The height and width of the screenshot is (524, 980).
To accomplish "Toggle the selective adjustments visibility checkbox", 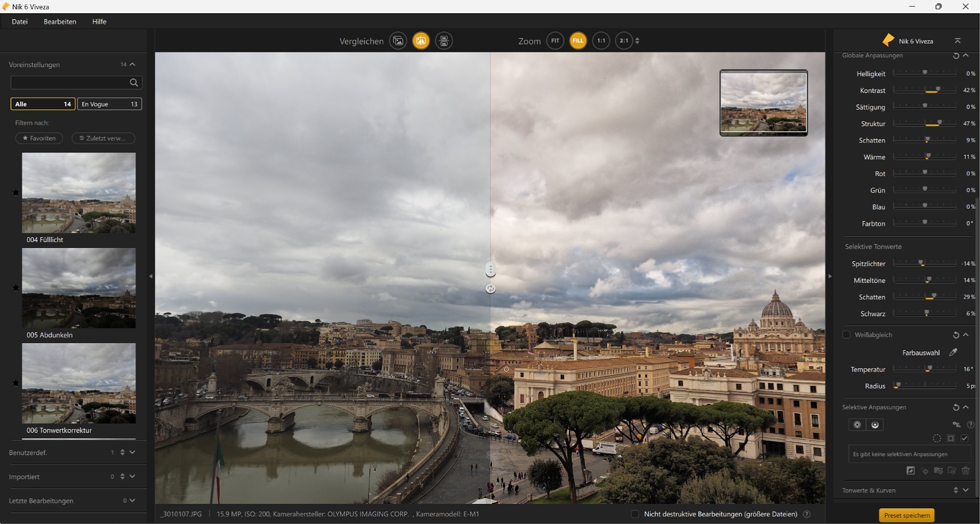I will coord(964,438).
